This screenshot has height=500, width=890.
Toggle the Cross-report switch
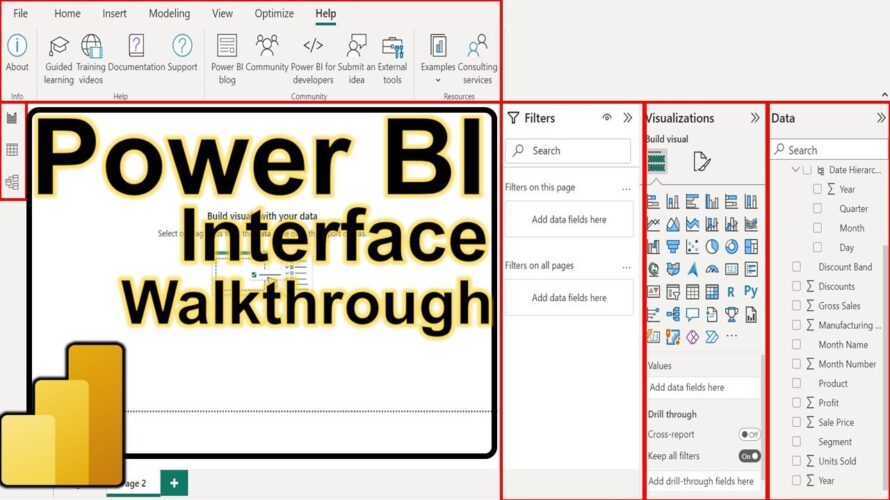click(x=750, y=434)
